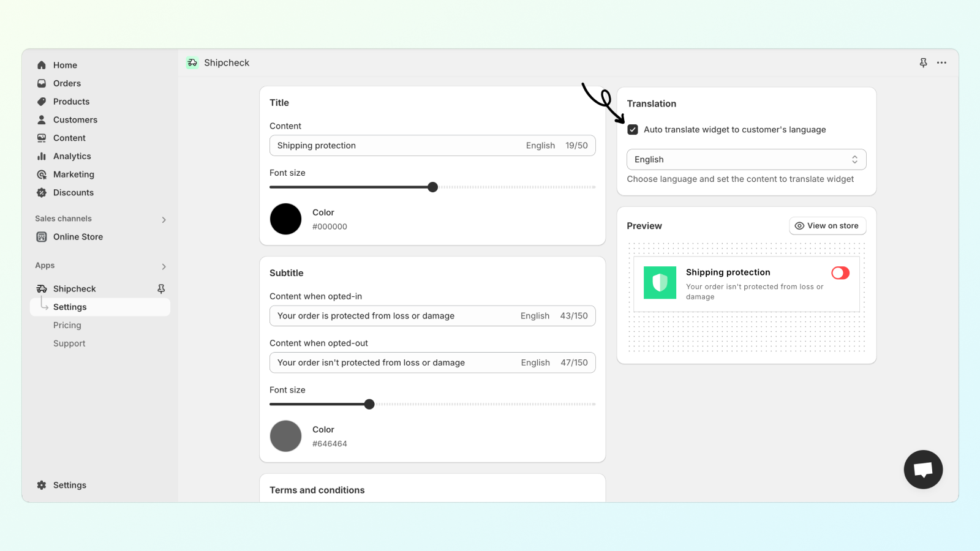
Task: Click the 'Translation' card heading
Action: (x=652, y=104)
